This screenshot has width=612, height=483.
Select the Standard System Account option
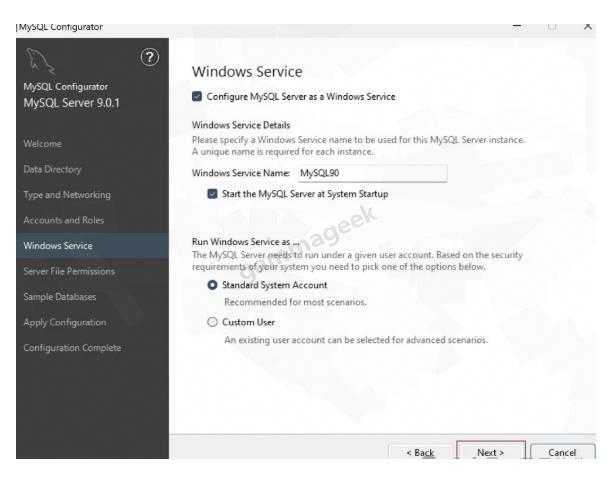tap(212, 285)
